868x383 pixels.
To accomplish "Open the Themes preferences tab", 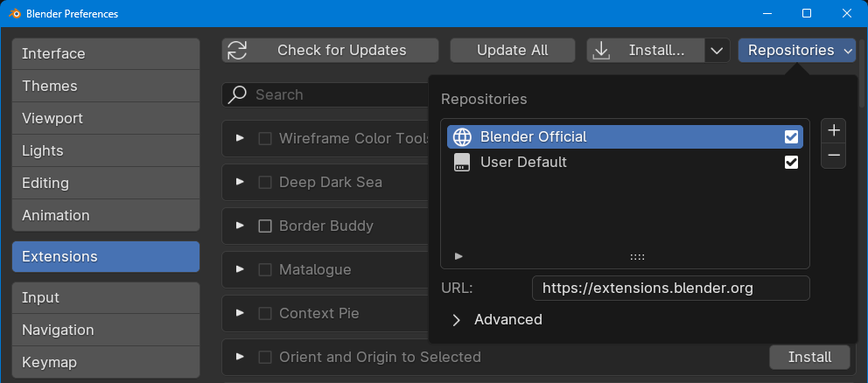I will pos(106,86).
